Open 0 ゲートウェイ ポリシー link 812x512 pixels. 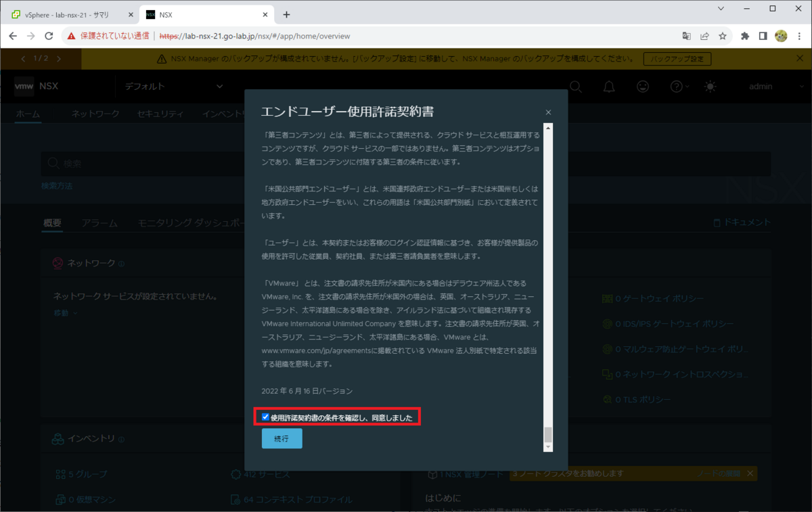tap(653, 299)
